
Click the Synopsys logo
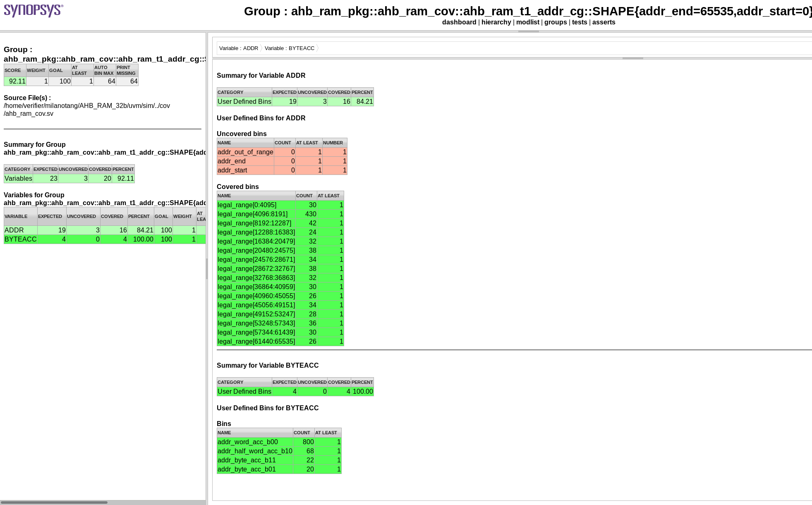coord(34,10)
